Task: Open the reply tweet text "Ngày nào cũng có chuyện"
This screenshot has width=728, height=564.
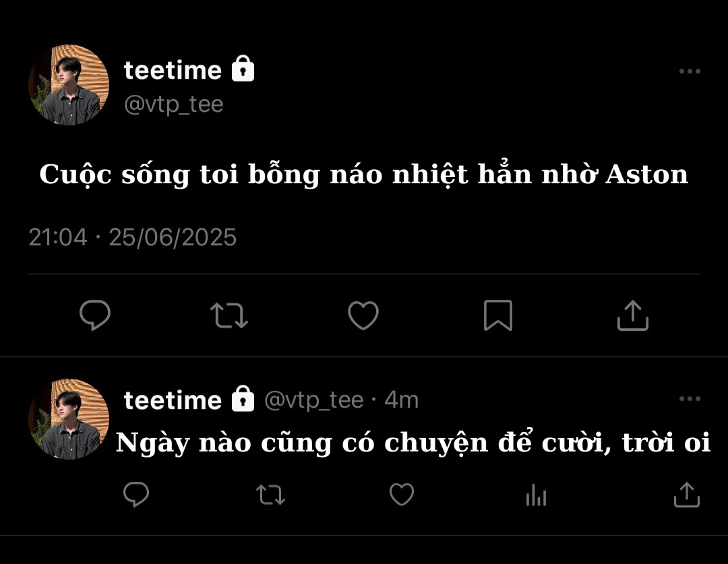Action: [413, 443]
